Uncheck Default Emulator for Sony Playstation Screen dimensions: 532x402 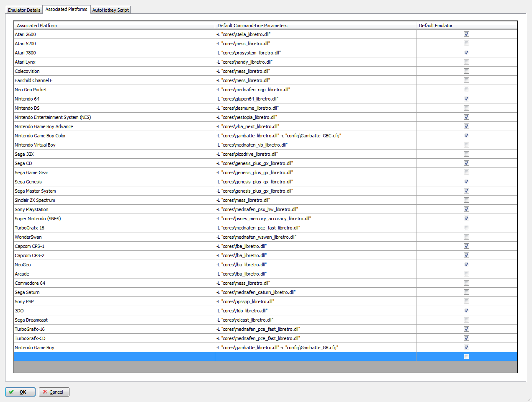point(466,209)
